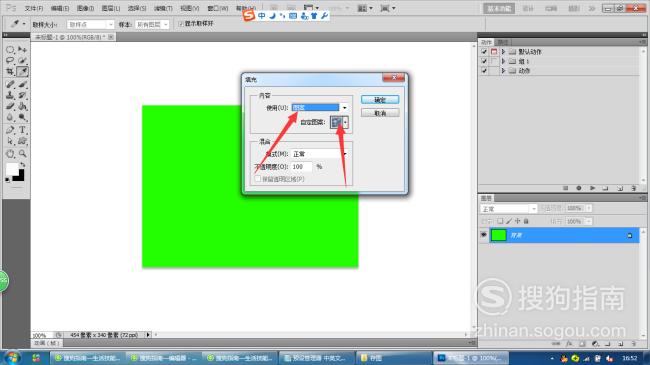
Task: Open the 编辑(E) menu
Action: click(60, 8)
